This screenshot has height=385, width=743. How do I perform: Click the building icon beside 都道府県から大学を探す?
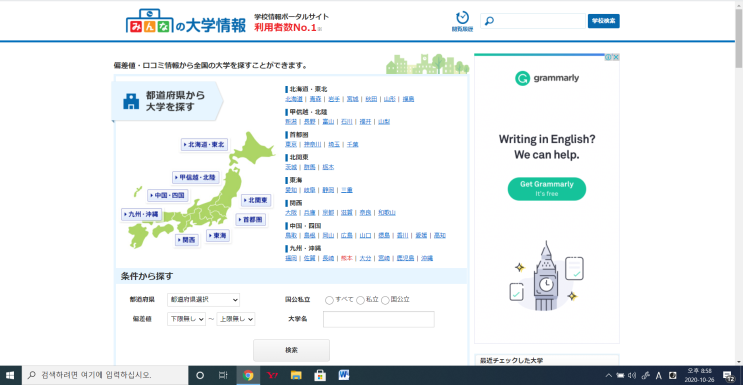(131, 101)
